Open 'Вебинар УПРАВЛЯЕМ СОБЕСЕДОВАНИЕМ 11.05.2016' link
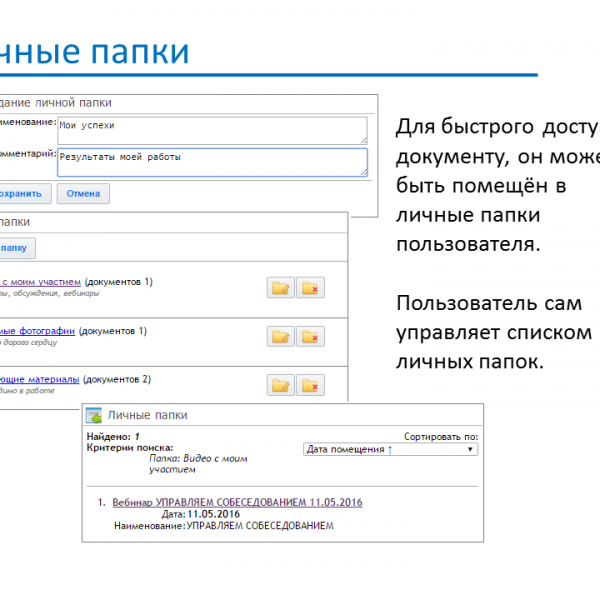600x600 pixels. (237, 502)
